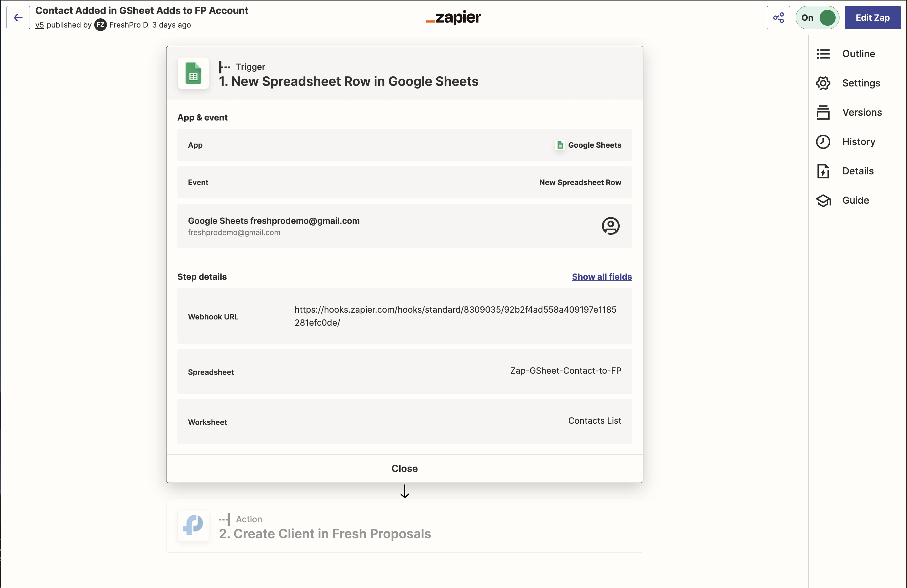Image resolution: width=907 pixels, height=588 pixels.
Task: Click the Webhook URL value field
Action: pyautogui.click(x=455, y=316)
